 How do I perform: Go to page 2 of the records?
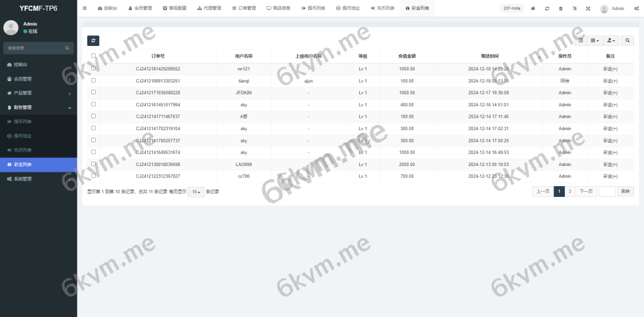pos(570,192)
